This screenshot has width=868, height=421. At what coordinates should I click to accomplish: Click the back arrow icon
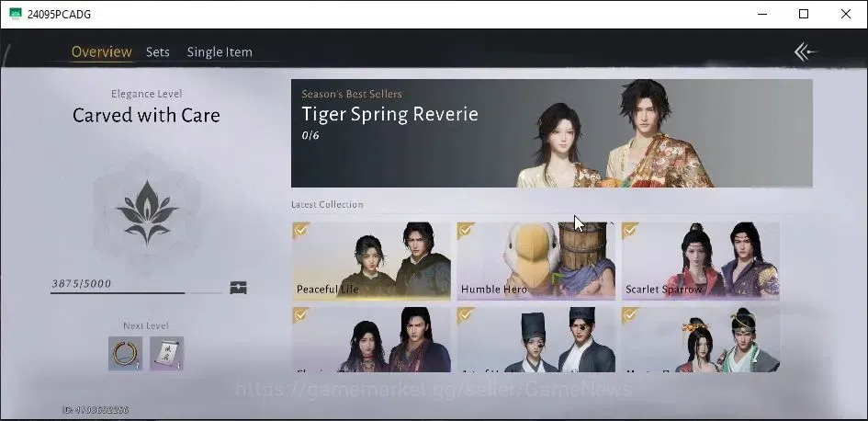(x=805, y=52)
